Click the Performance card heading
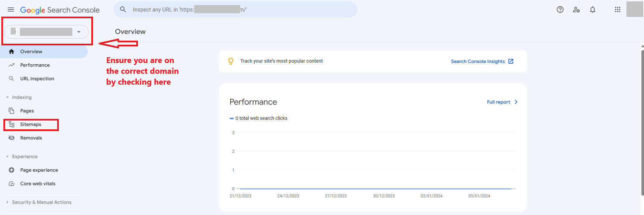Screen dimensions: 644x215 [253, 102]
